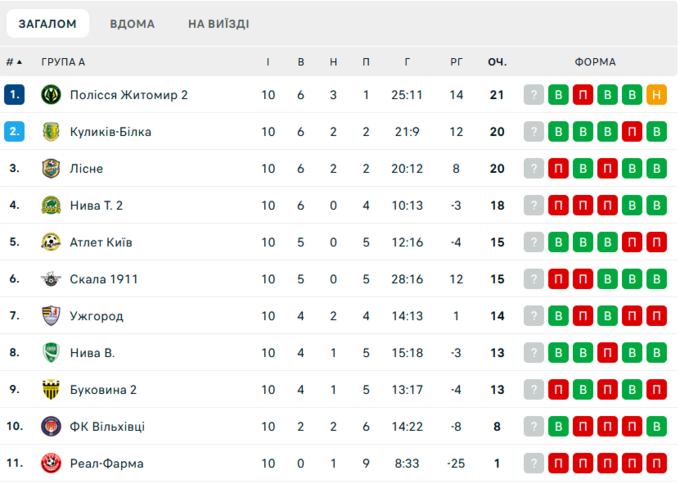Click the orange Н draw badge for Полісся

coord(656,95)
